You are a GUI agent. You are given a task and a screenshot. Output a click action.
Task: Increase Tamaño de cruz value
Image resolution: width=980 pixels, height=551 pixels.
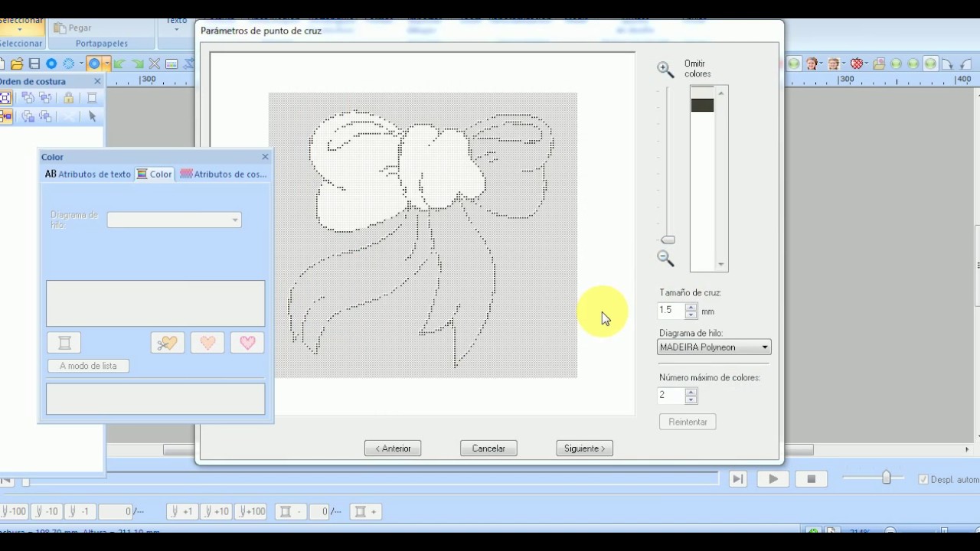pos(691,308)
